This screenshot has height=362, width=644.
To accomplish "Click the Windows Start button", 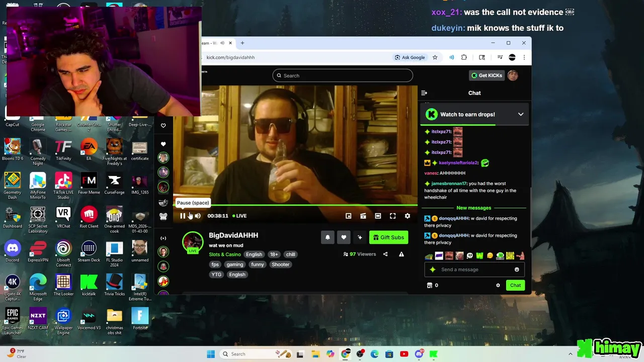I will (x=211, y=354).
